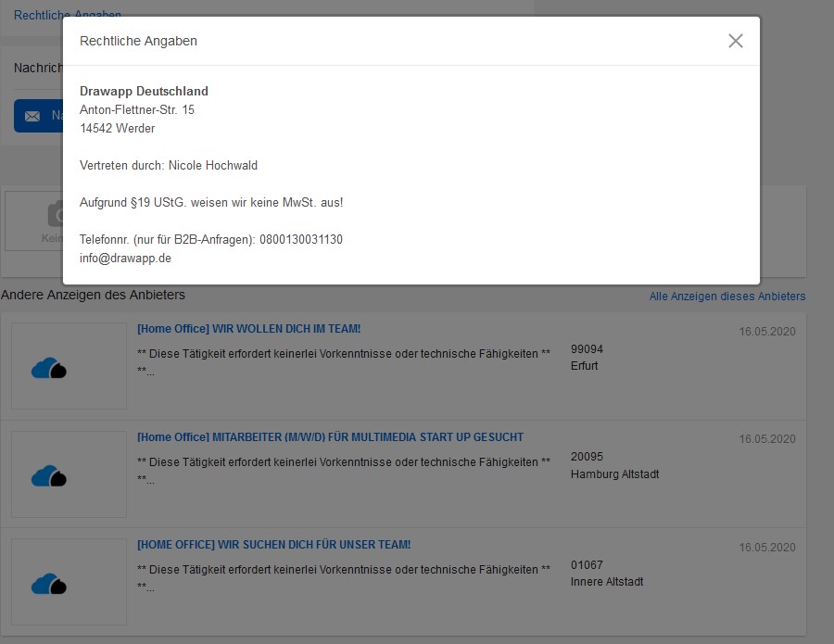Viewport: 834px width, 644px height.
Task: Click date 16.05.2020 of Innere Altstadt ad
Action: 767,548
